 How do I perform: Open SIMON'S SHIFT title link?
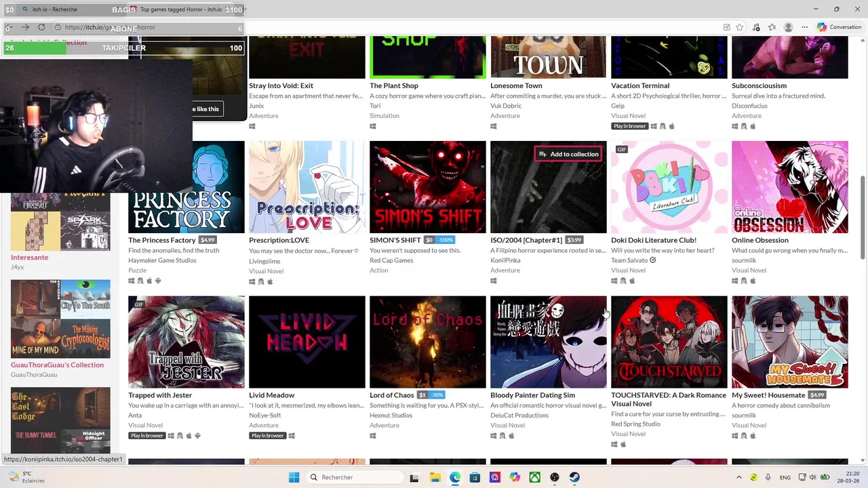tap(395, 240)
